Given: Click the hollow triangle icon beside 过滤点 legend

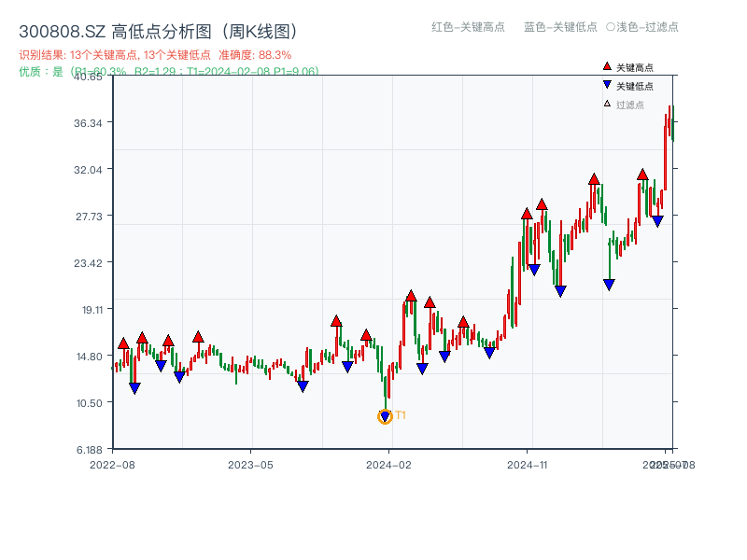Looking at the screenshot, I should pos(607,104).
